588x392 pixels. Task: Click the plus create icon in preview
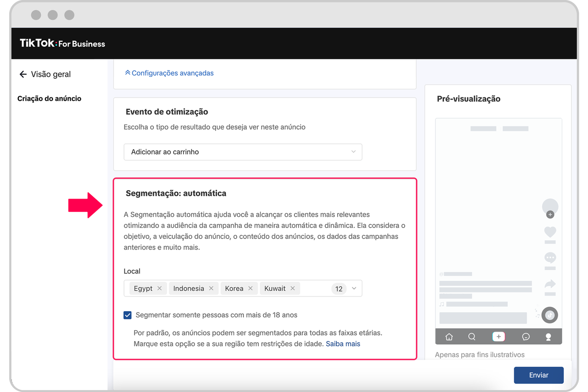click(498, 337)
